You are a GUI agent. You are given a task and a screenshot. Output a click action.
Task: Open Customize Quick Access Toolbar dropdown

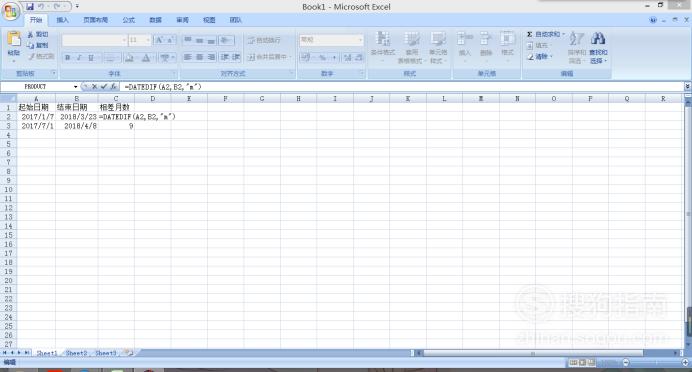(77, 6)
